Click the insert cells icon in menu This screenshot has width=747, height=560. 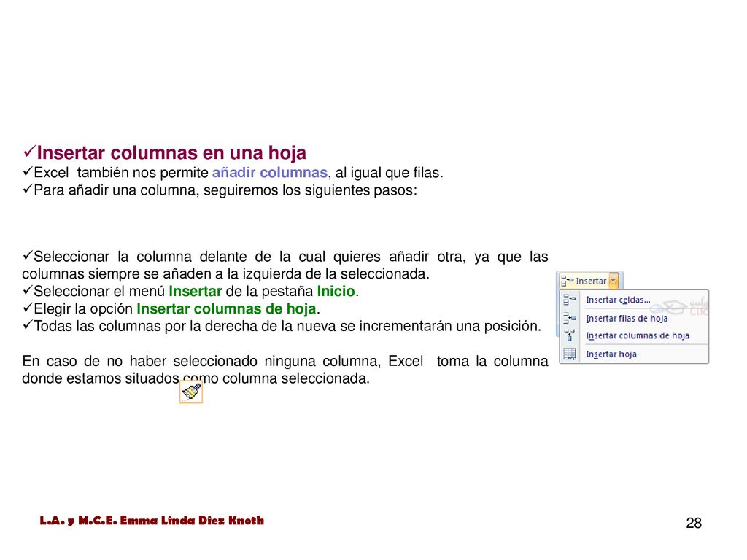[569, 300]
